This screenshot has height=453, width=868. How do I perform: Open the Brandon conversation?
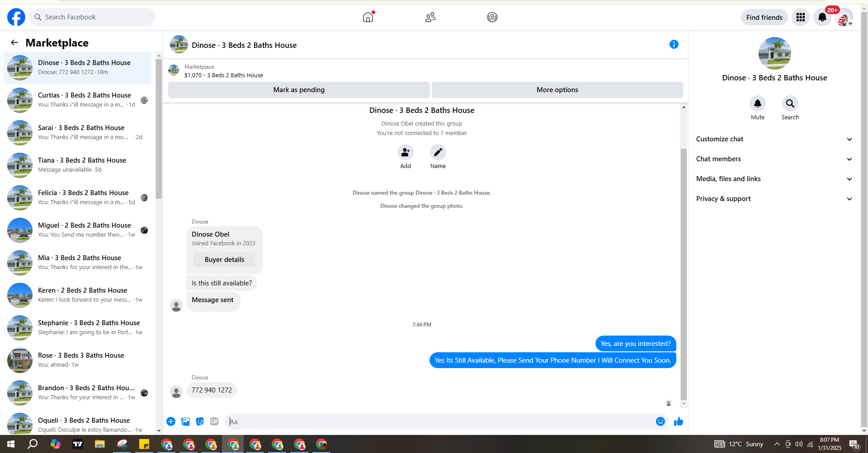point(78,393)
